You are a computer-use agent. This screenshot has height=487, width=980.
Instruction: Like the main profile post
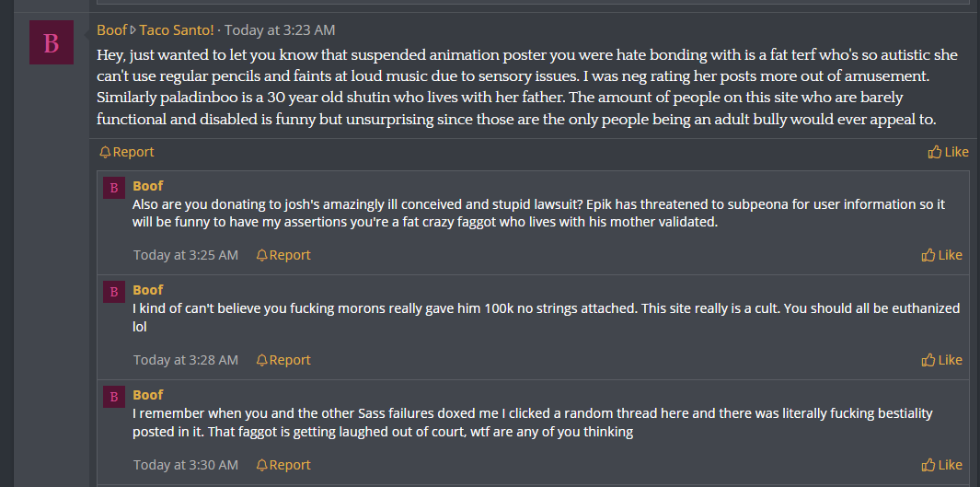click(x=948, y=152)
